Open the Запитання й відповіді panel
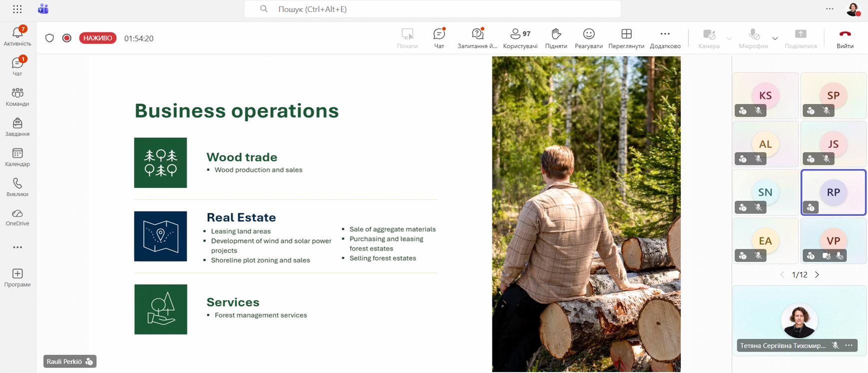Viewport: 868px width, 373px height. pyautogui.click(x=477, y=37)
